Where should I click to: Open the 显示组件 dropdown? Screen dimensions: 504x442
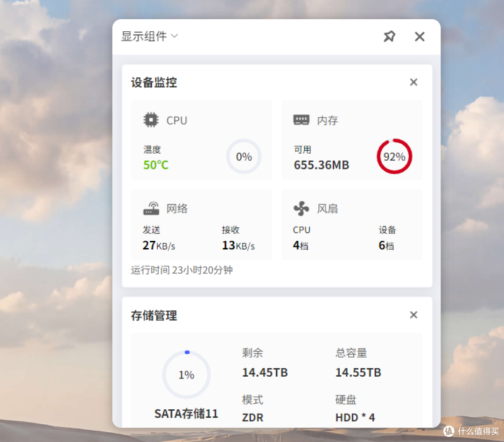[149, 36]
